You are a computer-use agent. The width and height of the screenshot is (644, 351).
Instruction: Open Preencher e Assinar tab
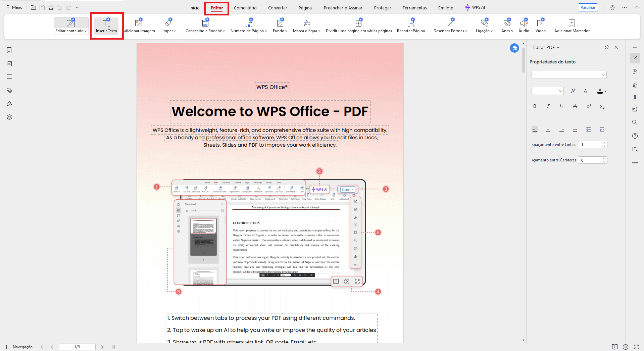pyautogui.click(x=343, y=8)
